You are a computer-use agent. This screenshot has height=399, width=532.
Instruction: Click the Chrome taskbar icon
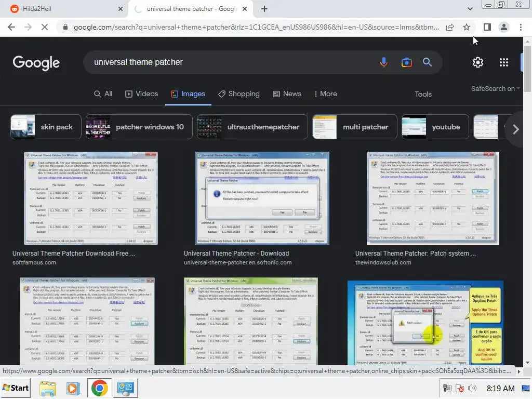tap(99, 388)
